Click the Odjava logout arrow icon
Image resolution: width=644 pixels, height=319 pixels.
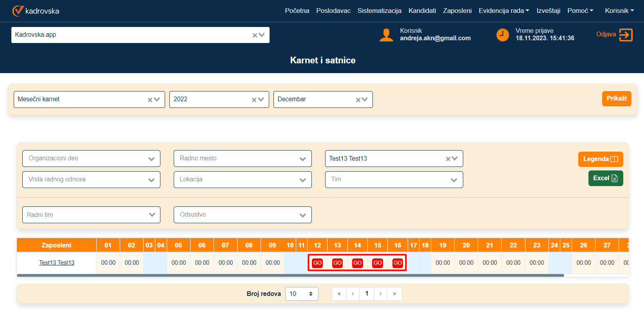tap(626, 35)
